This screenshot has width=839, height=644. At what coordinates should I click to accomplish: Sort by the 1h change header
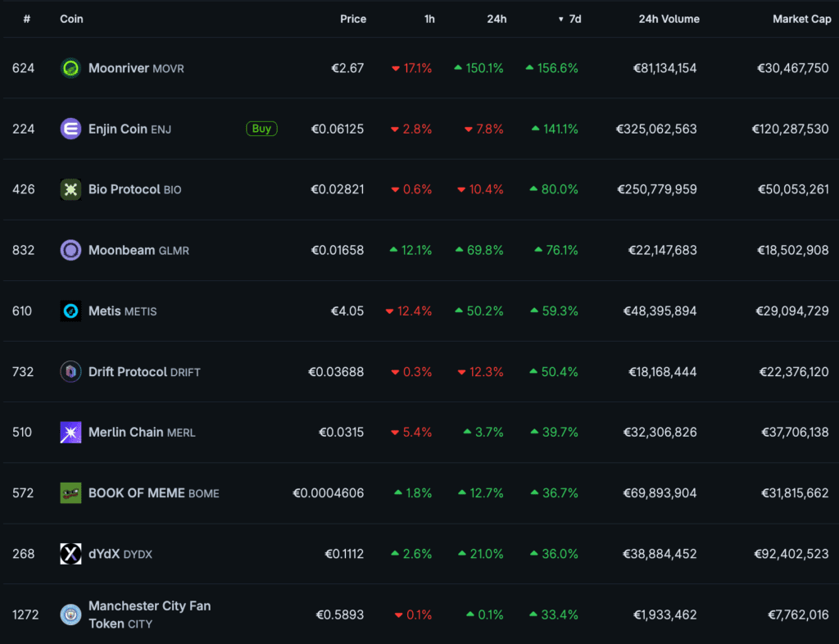pyautogui.click(x=429, y=19)
